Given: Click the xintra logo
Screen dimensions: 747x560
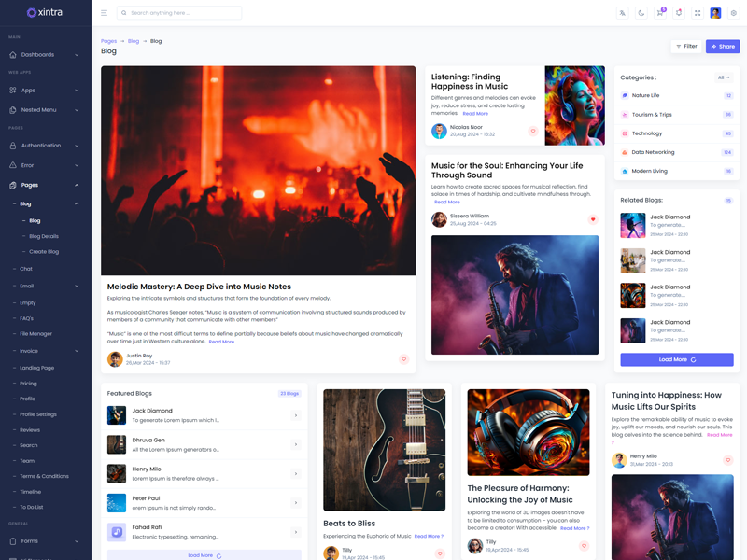Looking at the screenshot, I should pyautogui.click(x=45, y=13).
